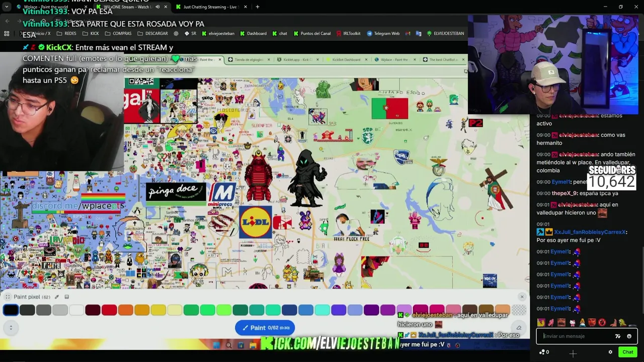This screenshot has width=644, height=362.
Task: Click the Portugal flag on the canvas
Action: pyautogui.click(x=390, y=109)
